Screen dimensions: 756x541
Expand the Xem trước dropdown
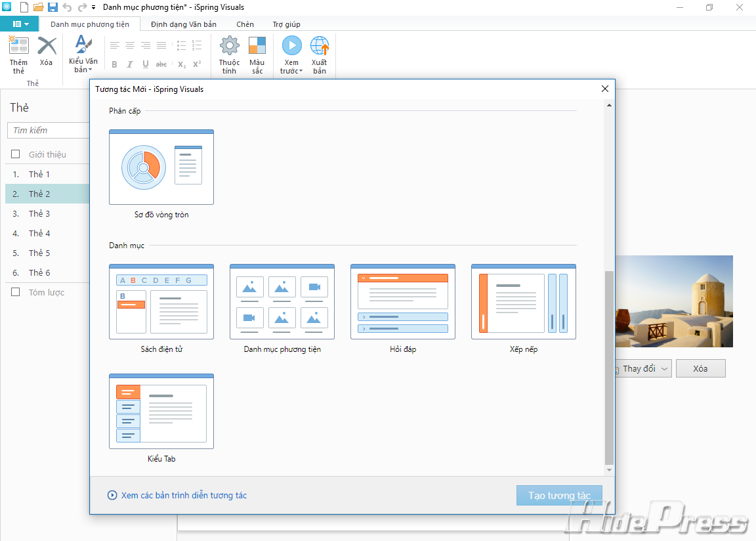click(292, 71)
